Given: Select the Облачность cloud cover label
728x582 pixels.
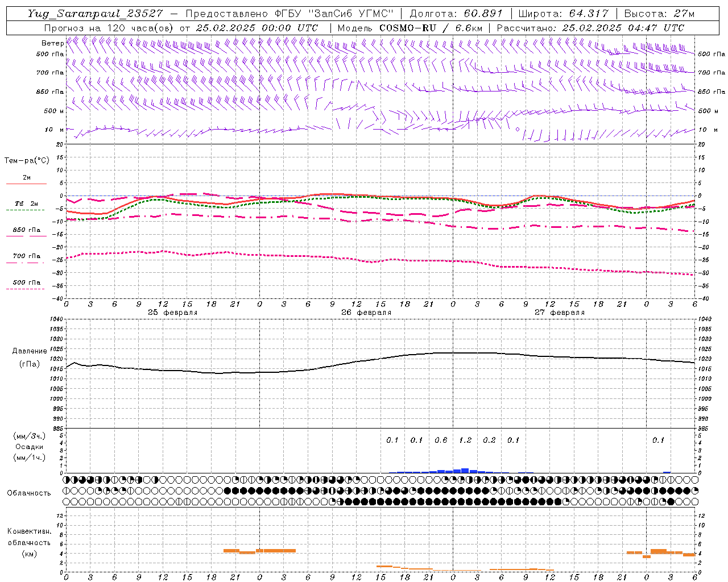Looking at the screenshot, I should (x=29, y=493).
